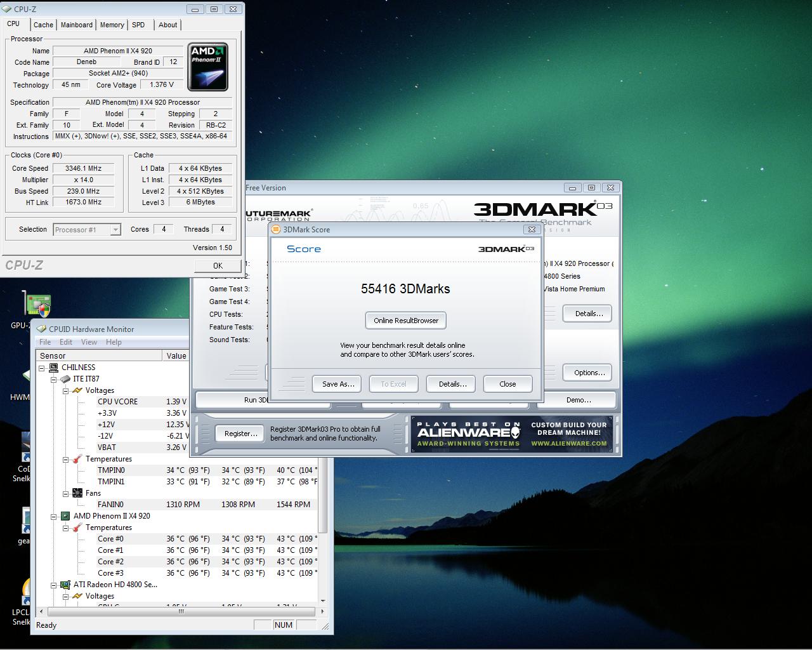Click the CPUID Hardware Monitor title icon
The image size is (812, 650).
(42, 329)
